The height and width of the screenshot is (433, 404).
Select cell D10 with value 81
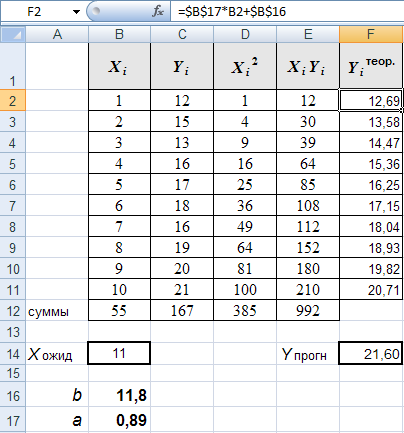pyautogui.click(x=245, y=269)
